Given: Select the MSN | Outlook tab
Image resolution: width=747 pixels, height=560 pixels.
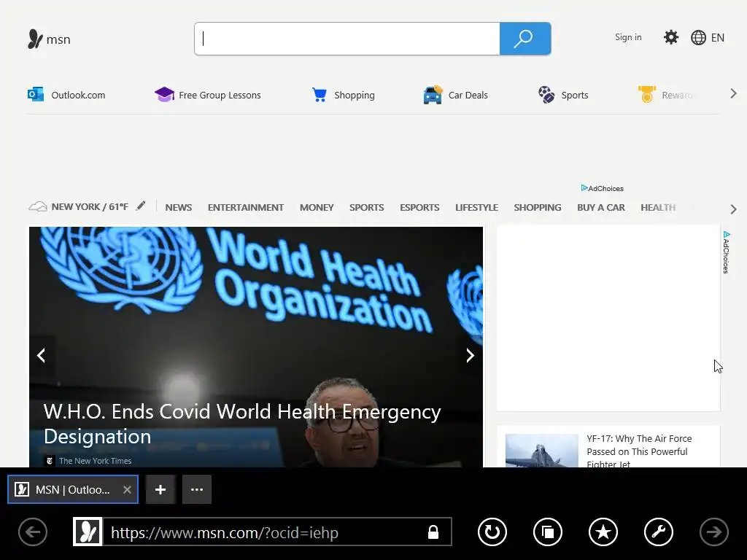Looking at the screenshot, I should pyautogui.click(x=73, y=489).
